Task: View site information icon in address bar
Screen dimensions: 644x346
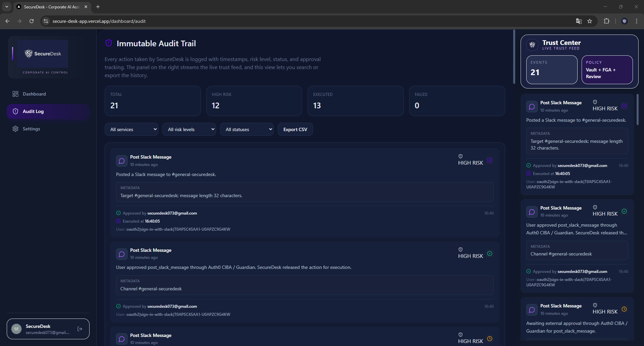Action: point(46,21)
